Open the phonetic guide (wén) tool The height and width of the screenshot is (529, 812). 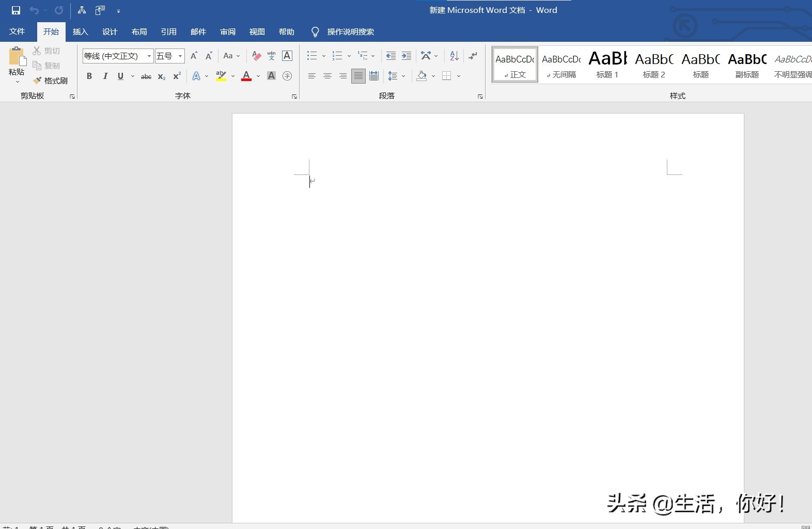click(271, 56)
